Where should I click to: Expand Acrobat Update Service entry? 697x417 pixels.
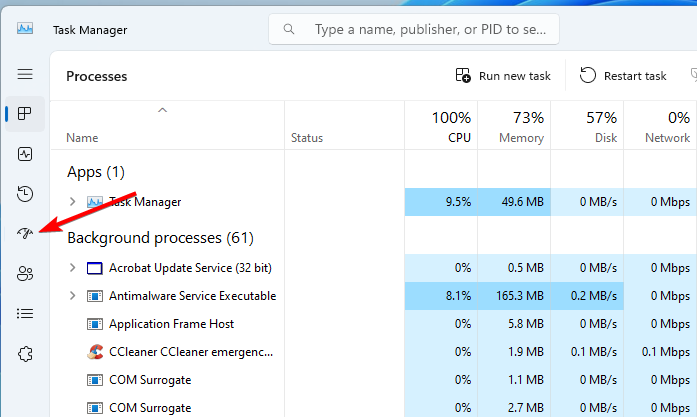(x=72, y=268)
